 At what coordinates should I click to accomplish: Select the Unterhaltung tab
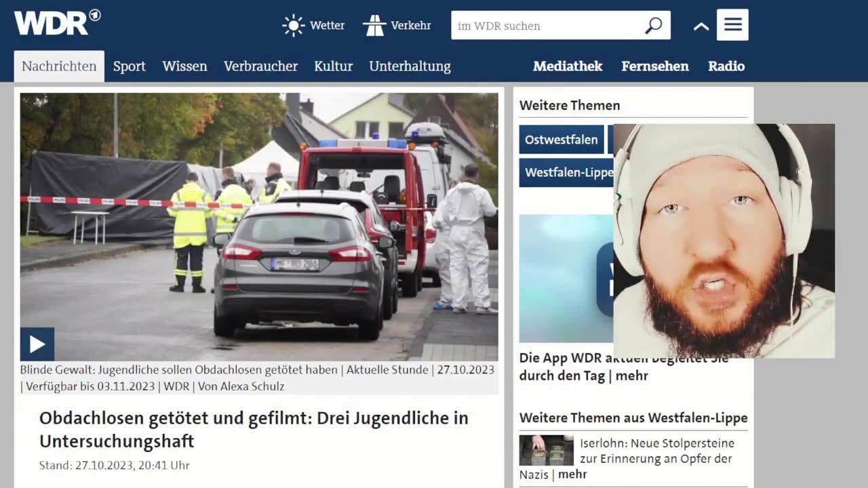pyautogui.click(x=410, y=66)
